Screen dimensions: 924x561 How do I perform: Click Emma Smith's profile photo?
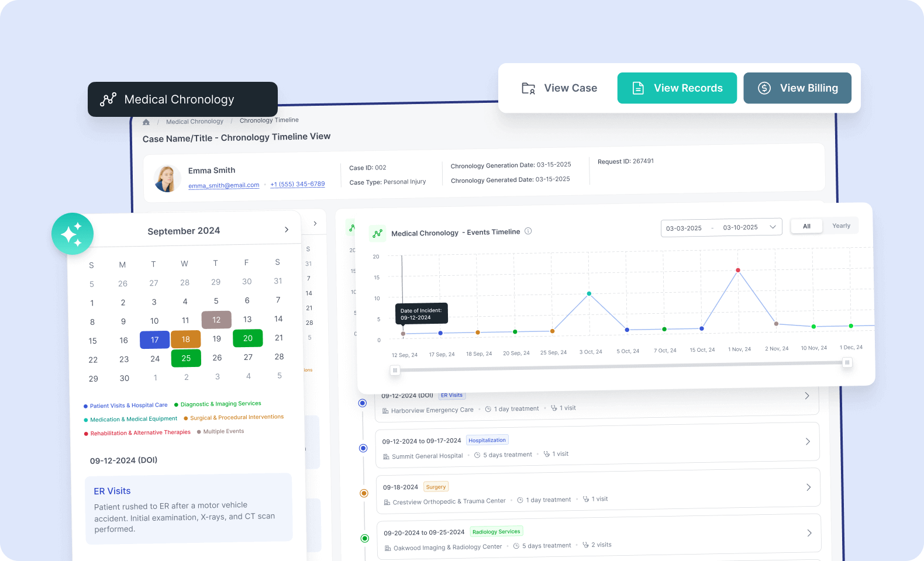click(x=167, y=178)
